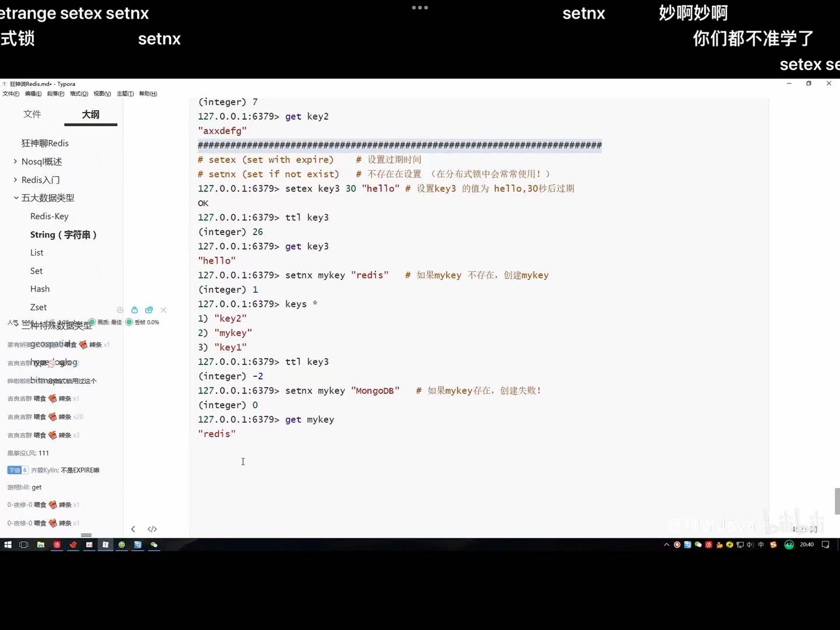Click the Sogou input tray icon
Image resolution: width=840 pixels, height=630 pixels.
[x=773, y=545]
